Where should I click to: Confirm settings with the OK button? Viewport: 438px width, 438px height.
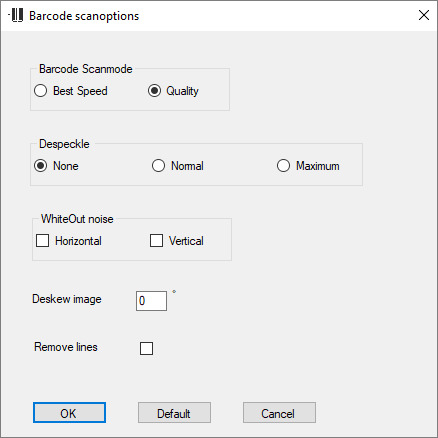click(69, 413)
